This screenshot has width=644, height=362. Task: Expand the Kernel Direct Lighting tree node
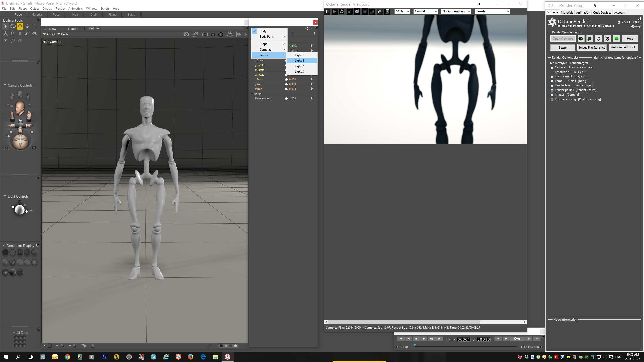pos(552,81)
